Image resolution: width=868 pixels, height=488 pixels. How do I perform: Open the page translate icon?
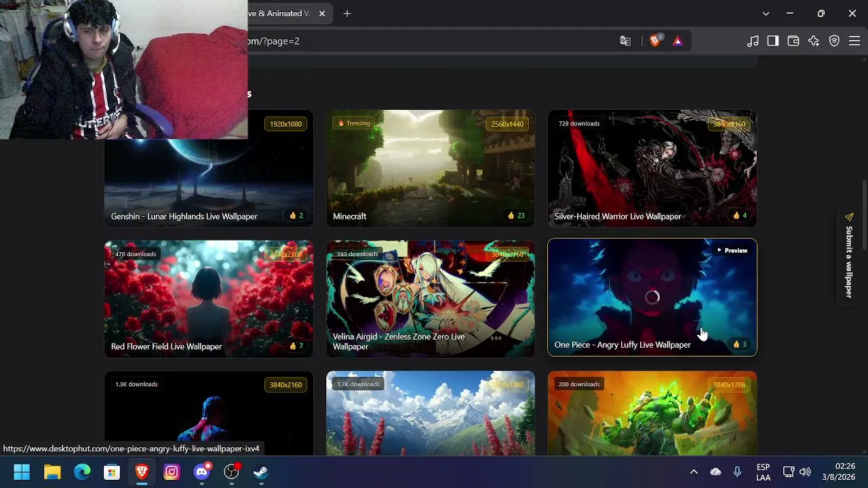(625, 41)
